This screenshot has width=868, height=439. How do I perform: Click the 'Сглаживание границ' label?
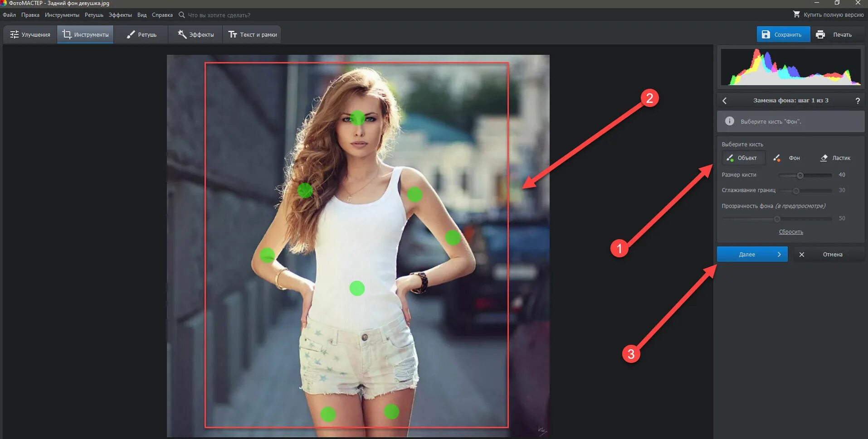coord(748,190)
